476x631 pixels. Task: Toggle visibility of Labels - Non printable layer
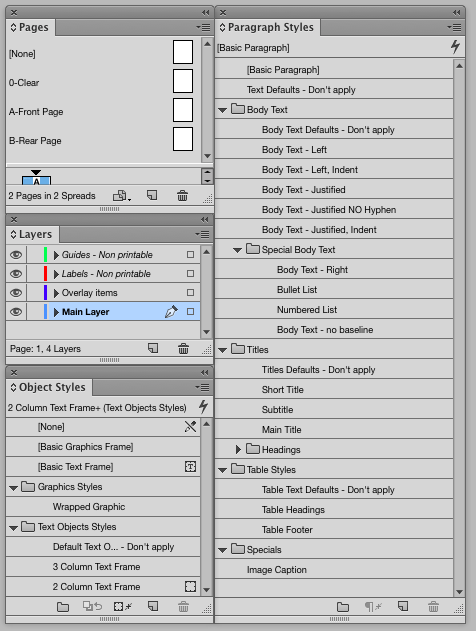pyautogui.click(x=16, y=274)
